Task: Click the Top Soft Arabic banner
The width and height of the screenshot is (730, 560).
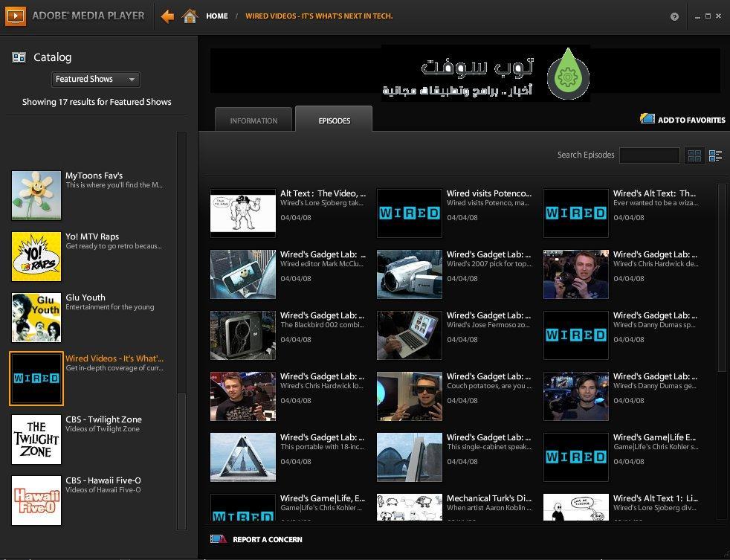Action: point(485,73)
